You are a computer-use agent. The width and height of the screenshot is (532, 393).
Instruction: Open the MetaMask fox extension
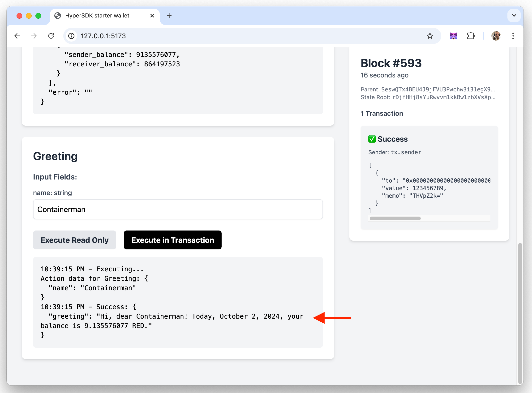click(454, 36)
